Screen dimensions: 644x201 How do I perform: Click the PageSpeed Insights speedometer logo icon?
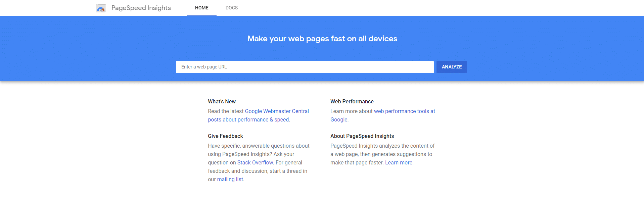click(101, 8)
